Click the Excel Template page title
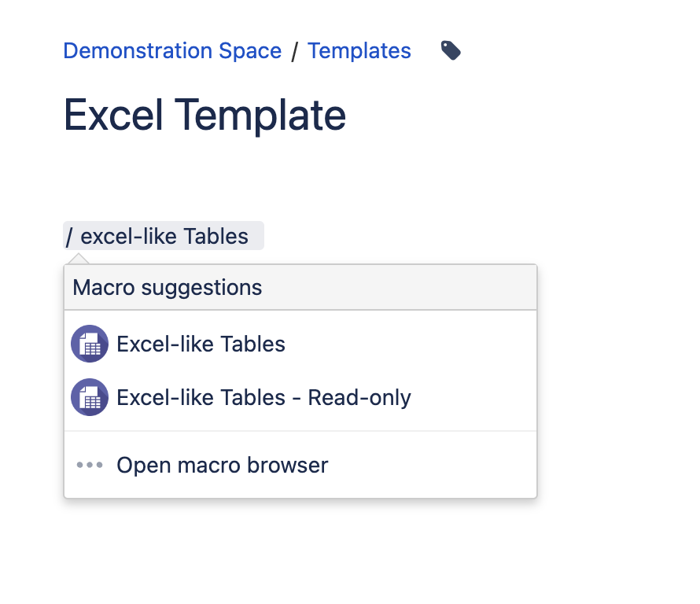 (204, 115)
